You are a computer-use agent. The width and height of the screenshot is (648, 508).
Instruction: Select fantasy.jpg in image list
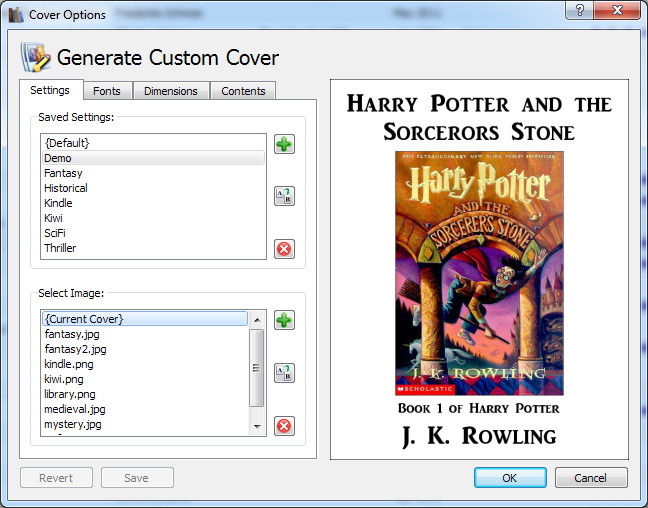tap(145, 334)
